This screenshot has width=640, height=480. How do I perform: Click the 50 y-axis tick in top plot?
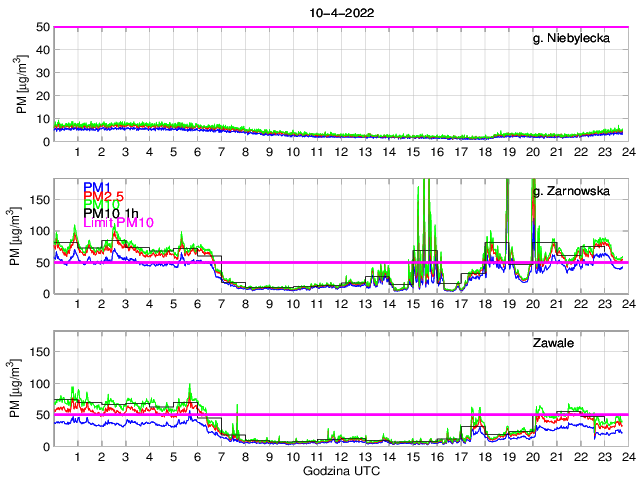[43, 28]
